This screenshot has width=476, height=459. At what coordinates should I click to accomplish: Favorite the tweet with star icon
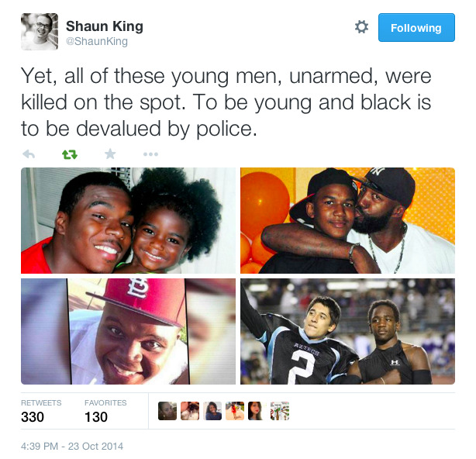click(x=110, y=154)
